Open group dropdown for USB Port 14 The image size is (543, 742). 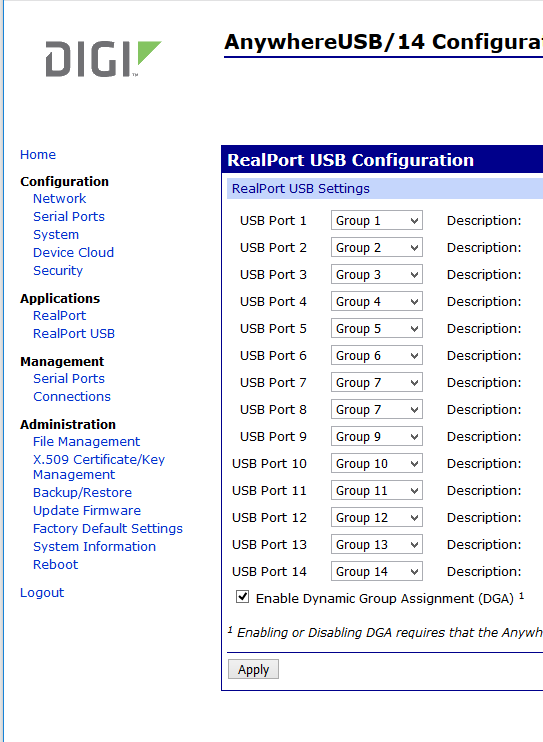pos(377,571)
